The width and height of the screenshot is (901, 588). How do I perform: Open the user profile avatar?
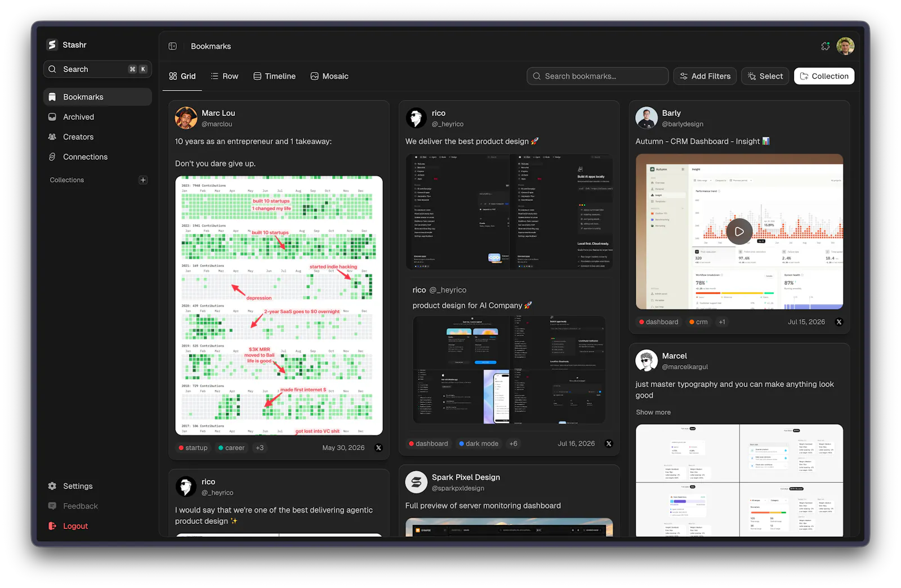845,46
